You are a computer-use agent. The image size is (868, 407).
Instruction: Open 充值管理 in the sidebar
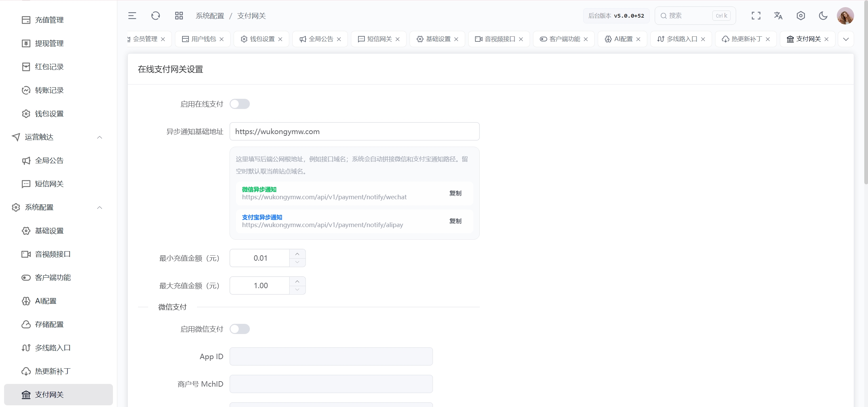(x=58, y=20)
